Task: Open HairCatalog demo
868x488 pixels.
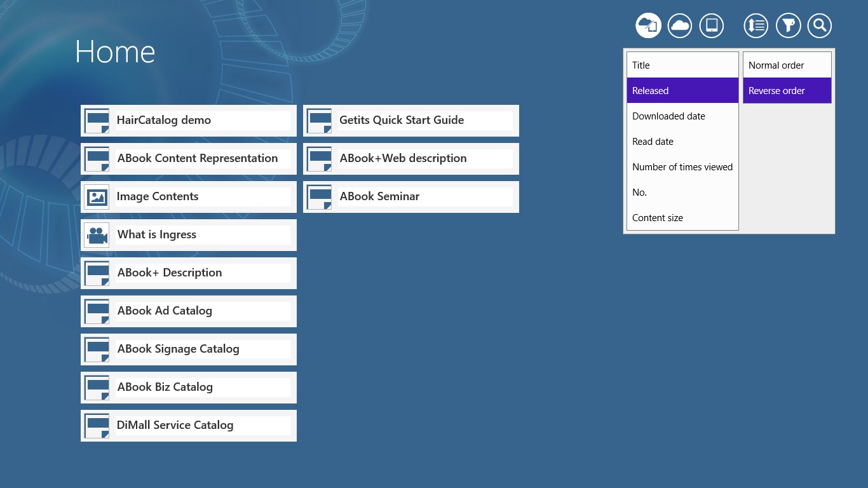Action: coord(189,120)
